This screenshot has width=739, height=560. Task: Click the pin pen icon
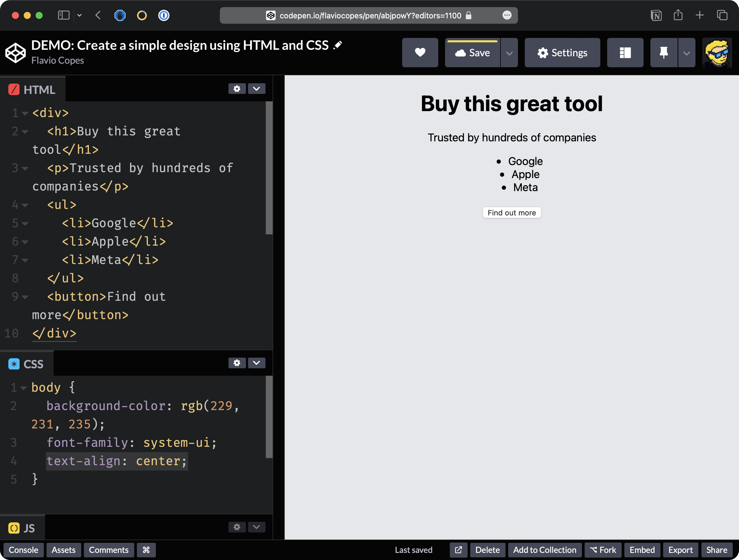663,53
